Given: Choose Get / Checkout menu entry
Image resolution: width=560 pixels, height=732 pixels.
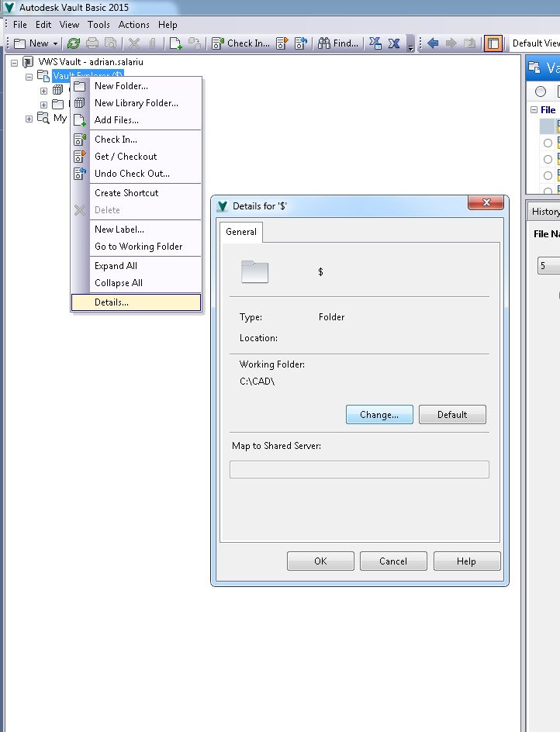Looking at the screenshot, I should pos(137,157).
